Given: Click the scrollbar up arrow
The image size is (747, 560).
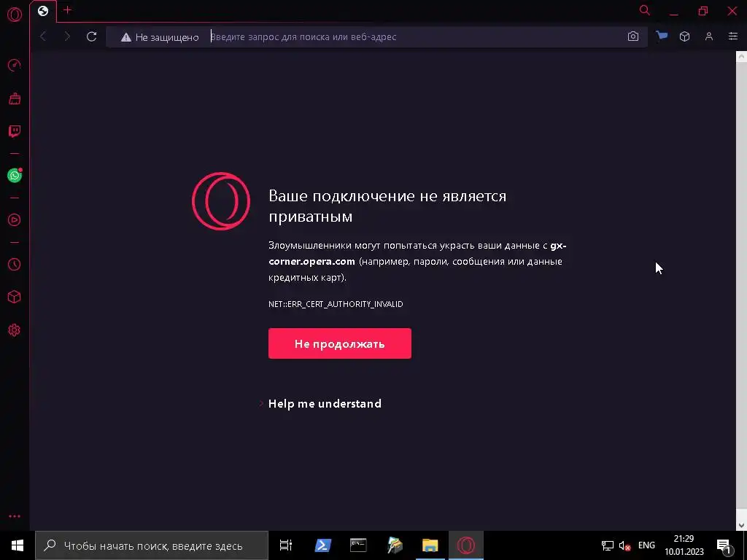Looking at the screenshot, I should coord(741,57).
